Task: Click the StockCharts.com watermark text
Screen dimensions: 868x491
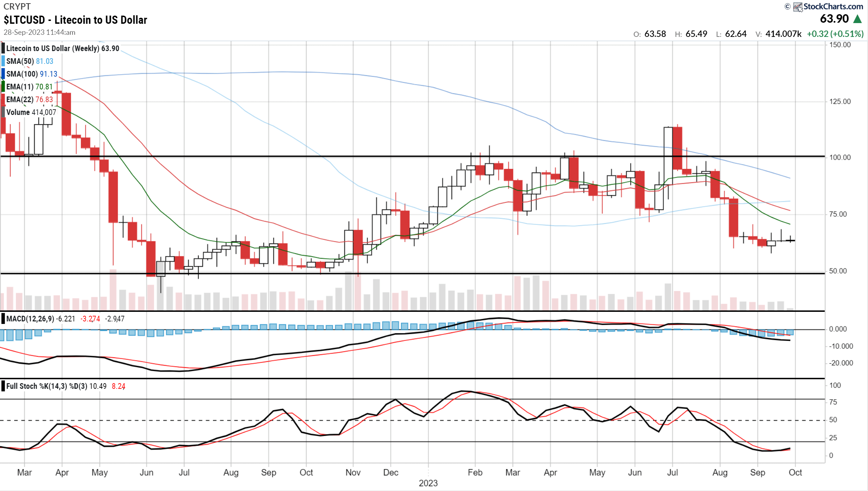Action: (x=833, y=6)
